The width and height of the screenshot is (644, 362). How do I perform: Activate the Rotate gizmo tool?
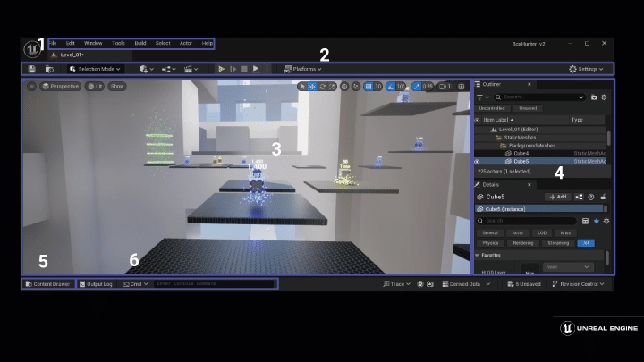point(322,86)
